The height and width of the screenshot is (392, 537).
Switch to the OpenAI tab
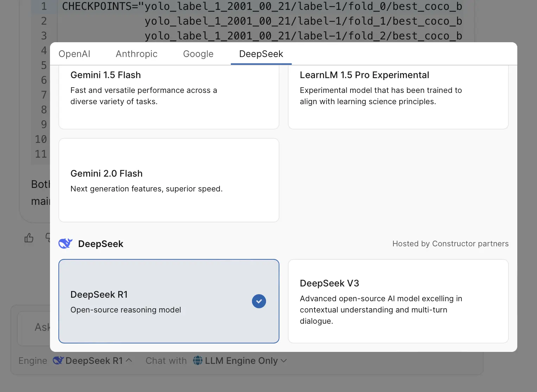(x=74, y=54)
